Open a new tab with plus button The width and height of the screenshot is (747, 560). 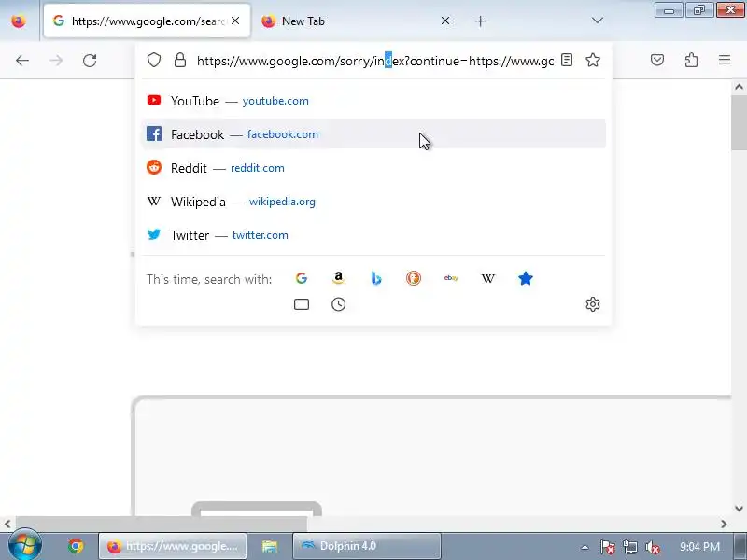click(x=480, y=21)
